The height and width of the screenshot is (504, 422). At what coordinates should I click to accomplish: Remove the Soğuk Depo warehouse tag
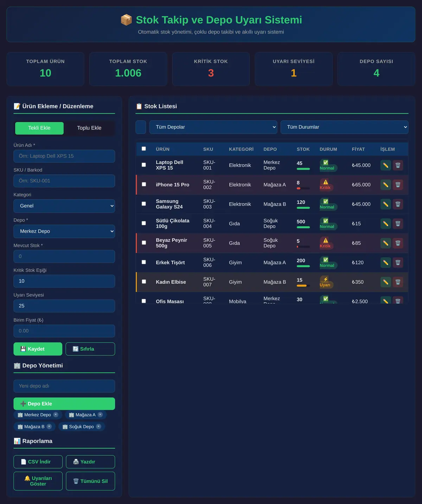[98, 427]
